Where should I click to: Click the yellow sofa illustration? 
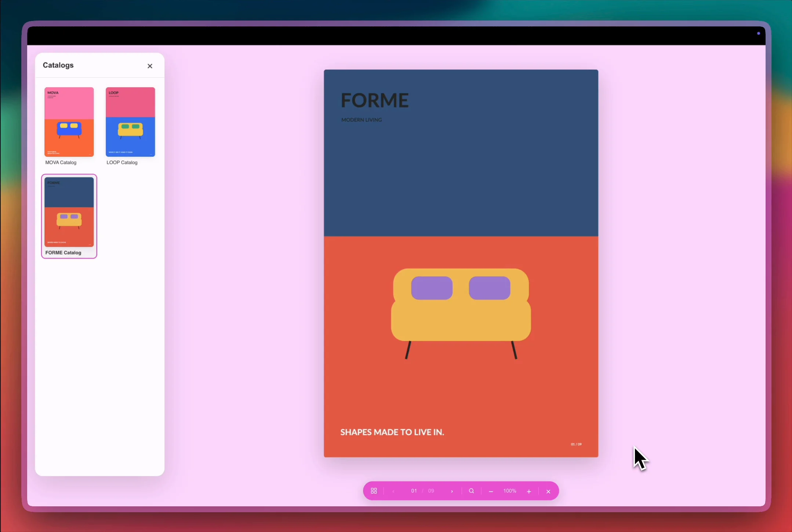(461, 313)
